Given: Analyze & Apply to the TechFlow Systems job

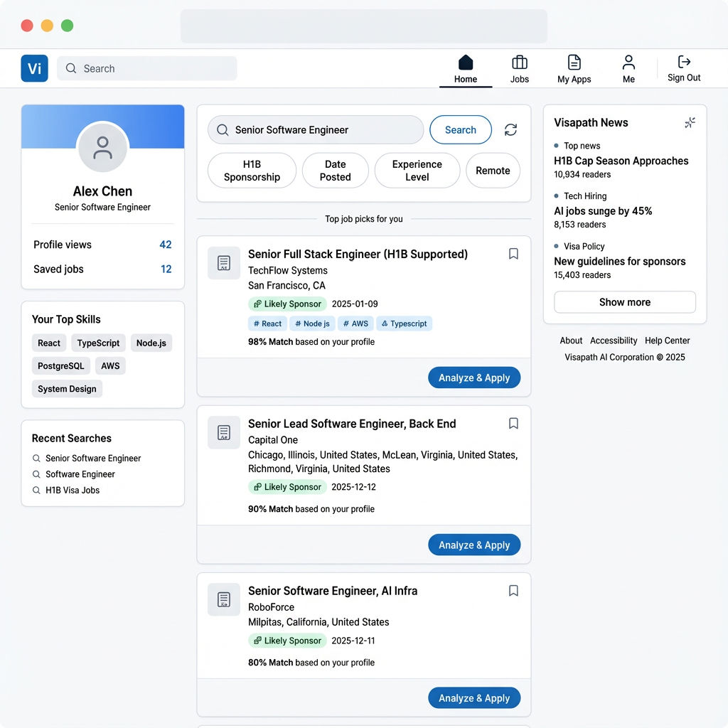Looking at the screenshot, I should point(474,378).
